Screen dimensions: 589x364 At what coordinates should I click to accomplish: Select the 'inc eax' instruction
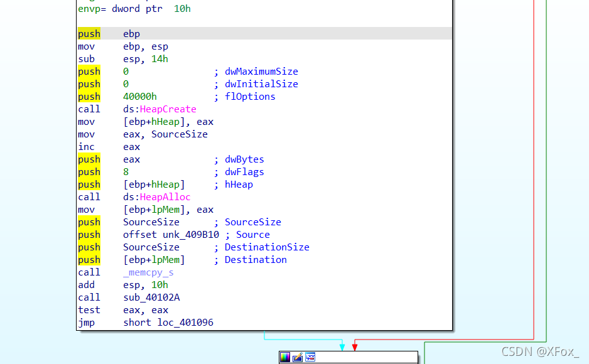(x=109, y=147)
